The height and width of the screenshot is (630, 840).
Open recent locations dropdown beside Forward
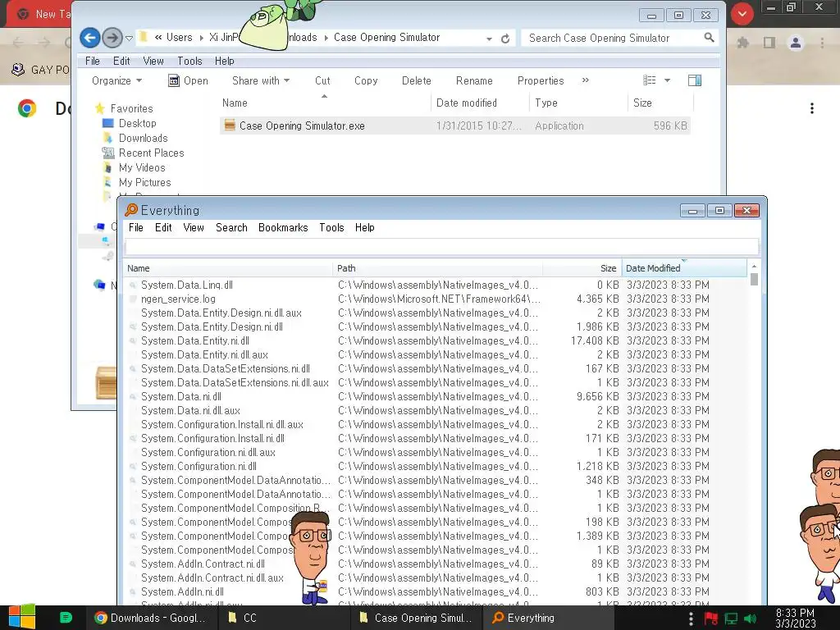coord(129,38)
